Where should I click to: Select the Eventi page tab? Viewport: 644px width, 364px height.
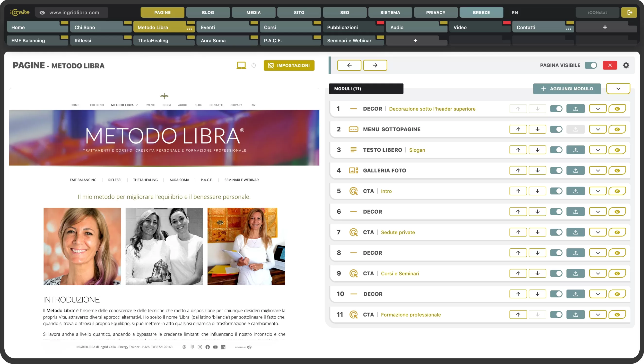pos(227,27)
